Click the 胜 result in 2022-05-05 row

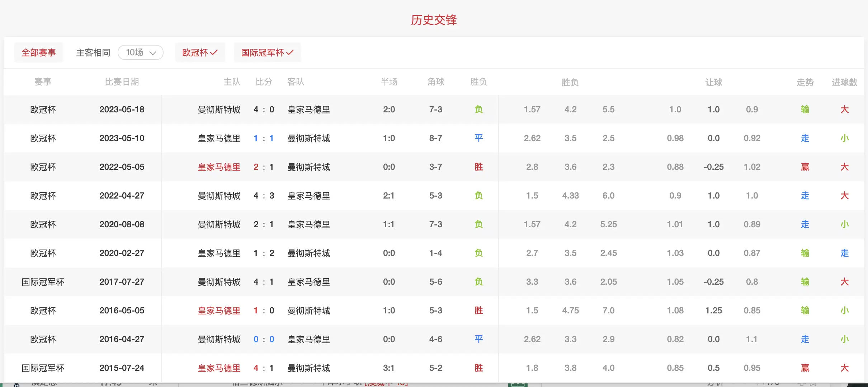point(479,167)
